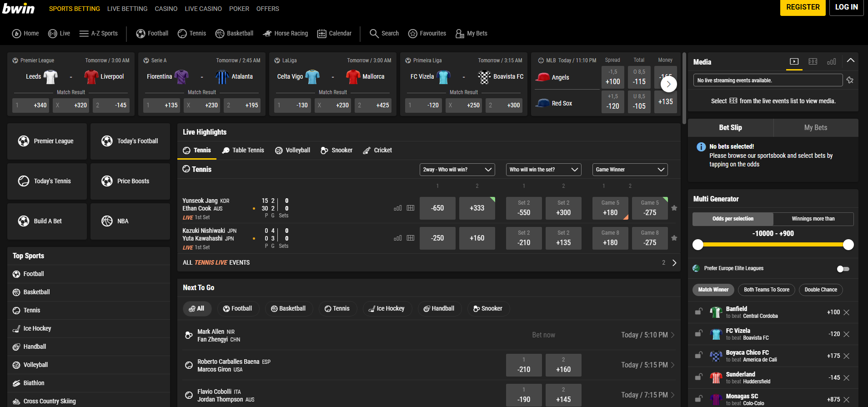868x407 pixels.
Task: Open the Mark Allen match details arrow
Action: [x=672, y=335]
